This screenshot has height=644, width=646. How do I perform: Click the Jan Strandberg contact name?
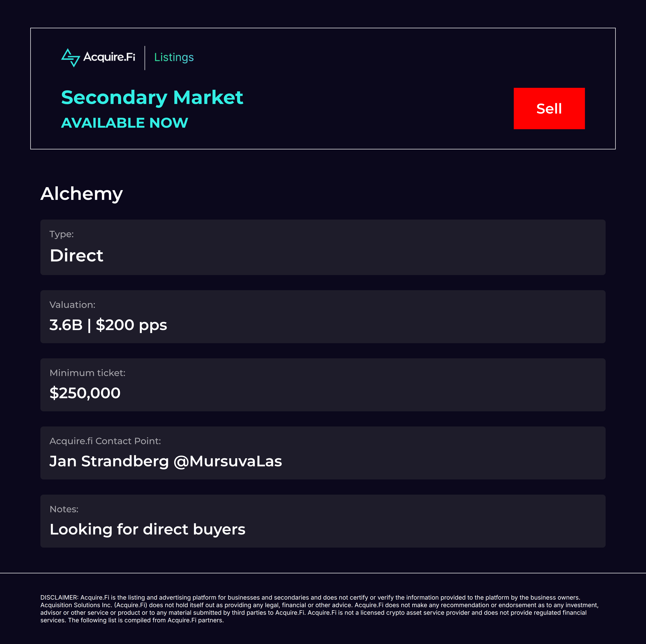(x=109, y=461)
